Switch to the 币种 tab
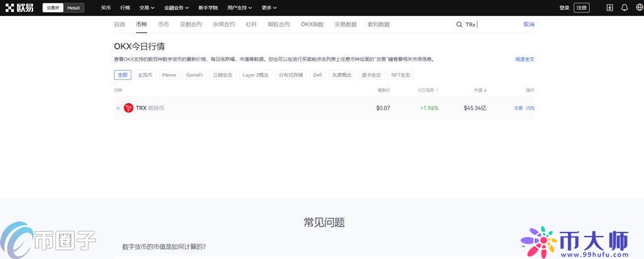The width and height of the screenshot is (644, 259). [x=141, y=24]
